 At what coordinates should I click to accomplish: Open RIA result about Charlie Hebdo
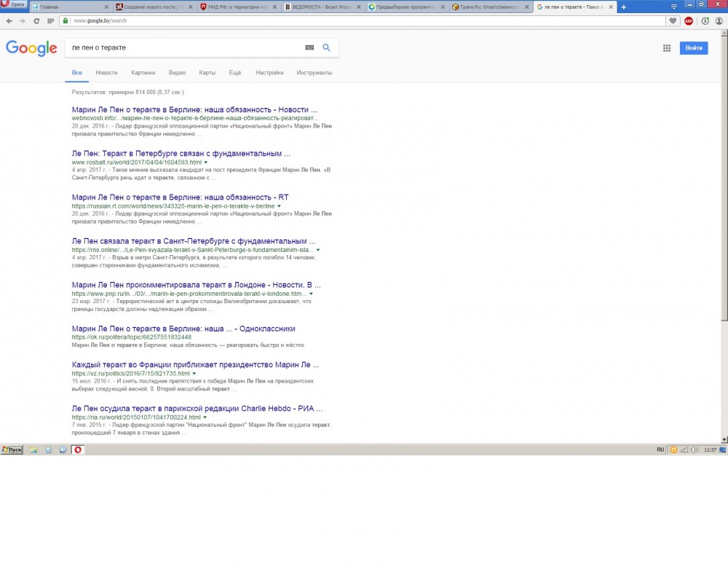coord(197,408)
